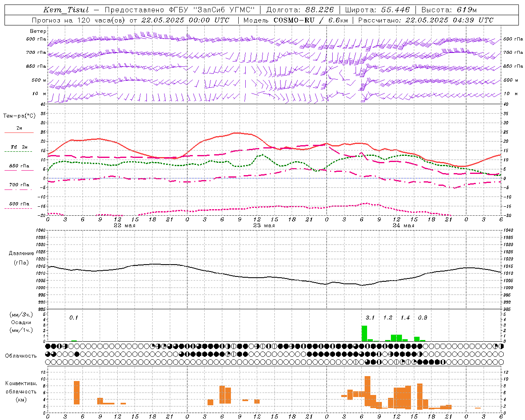Click the 23 мая date label

(264, 226)
